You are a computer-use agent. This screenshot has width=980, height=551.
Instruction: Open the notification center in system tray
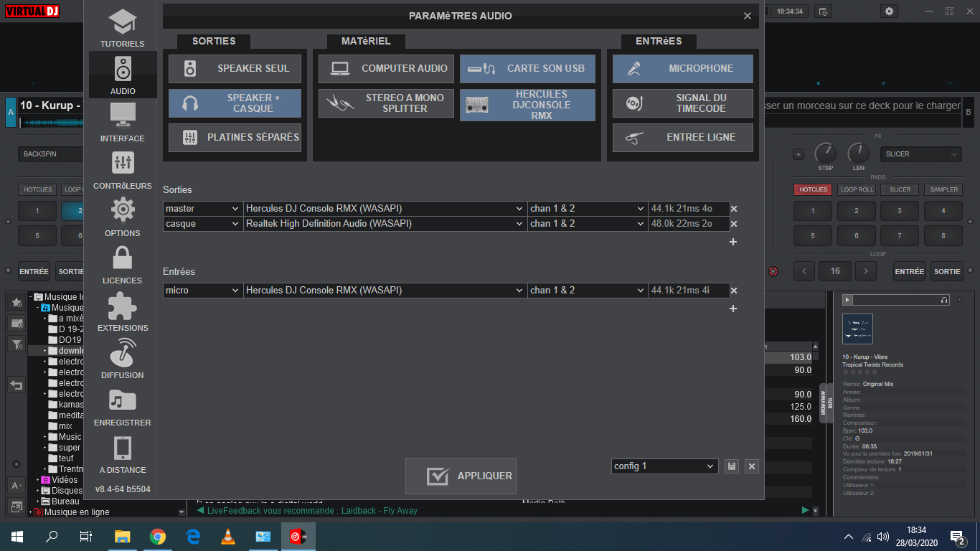pyautogui.click(x=956, y=536)
